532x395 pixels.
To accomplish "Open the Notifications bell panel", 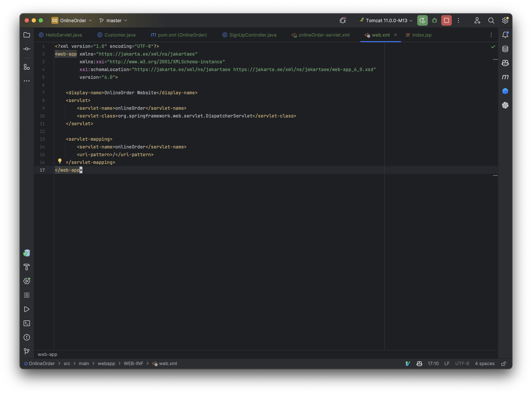I will click(x=505, y=35).
